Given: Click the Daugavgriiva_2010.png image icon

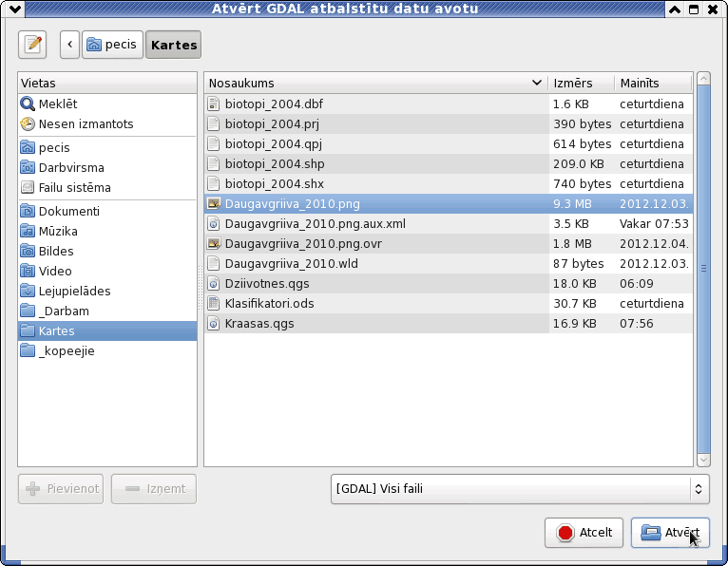Looking at the screenshot, I should 213,203.
